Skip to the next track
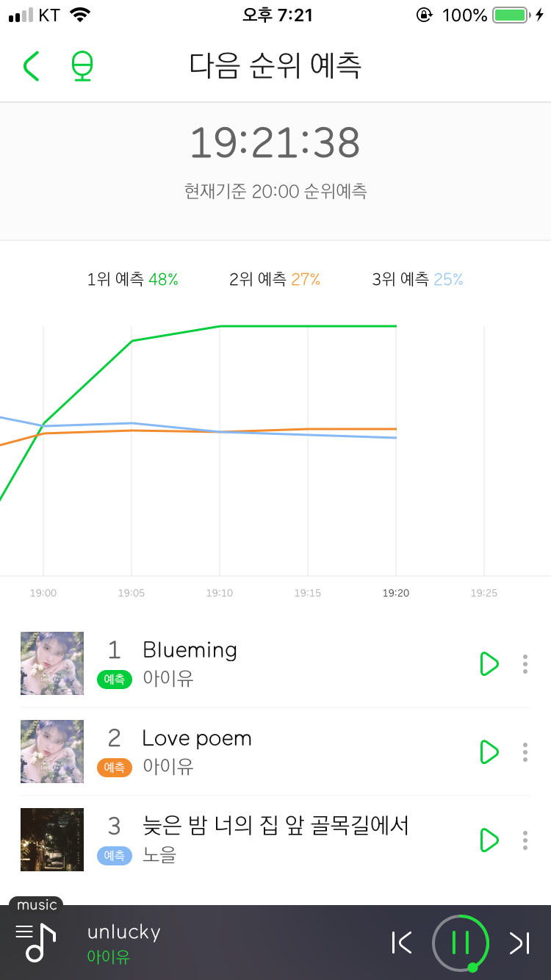The width and height of the screenshot is (551, 980). 519,943
